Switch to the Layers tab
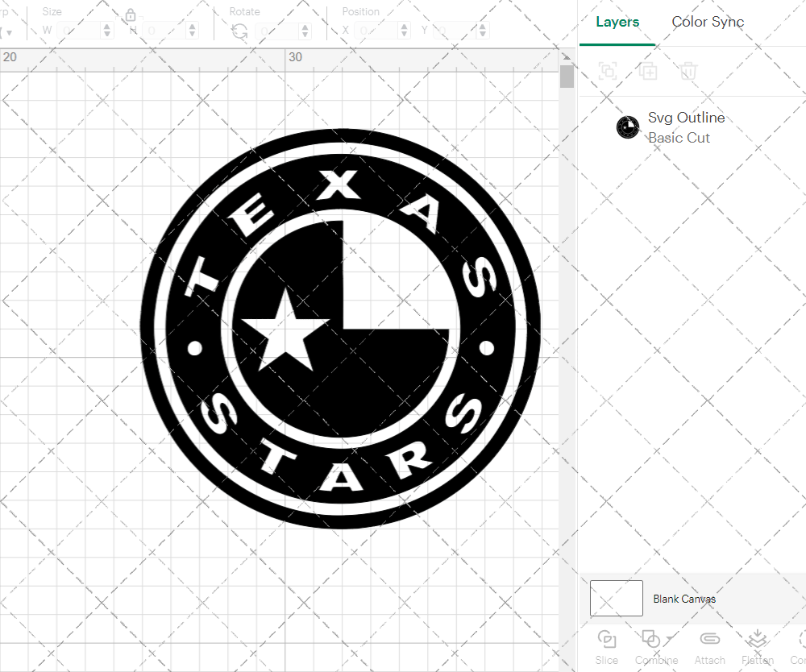 [x=617, y=22]
